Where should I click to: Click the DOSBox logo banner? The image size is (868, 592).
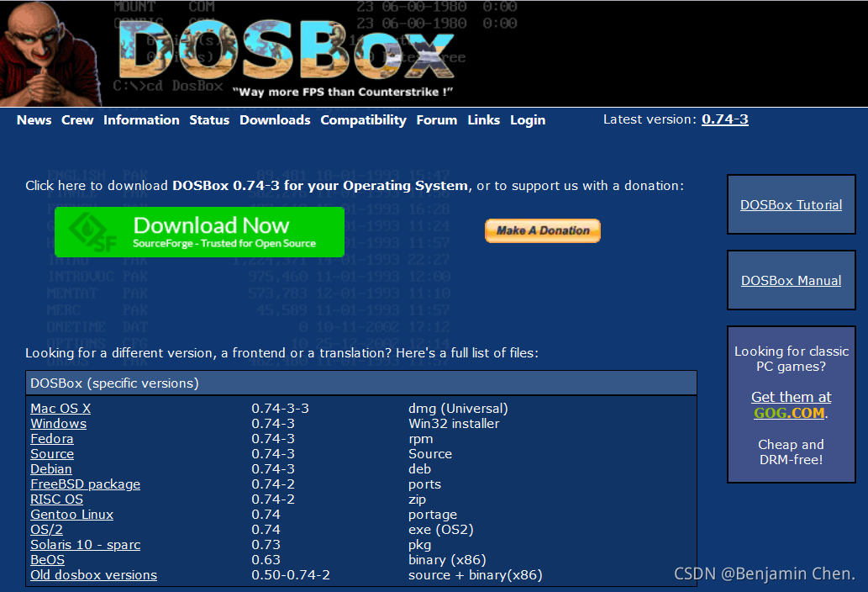pos(287,51)
